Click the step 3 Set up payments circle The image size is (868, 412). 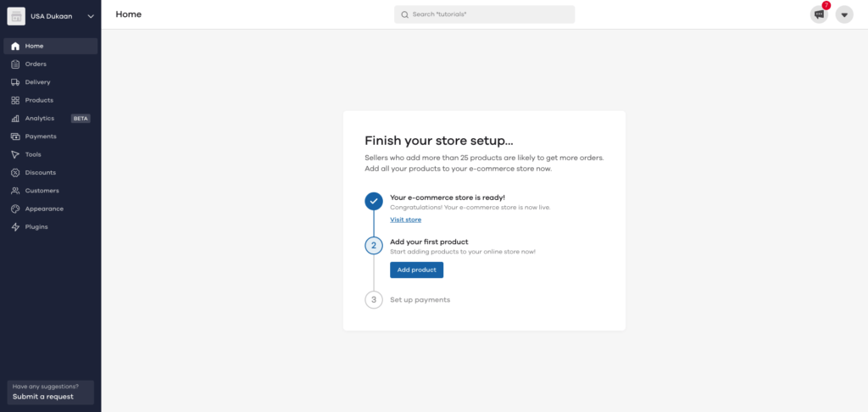click(374, 300)
